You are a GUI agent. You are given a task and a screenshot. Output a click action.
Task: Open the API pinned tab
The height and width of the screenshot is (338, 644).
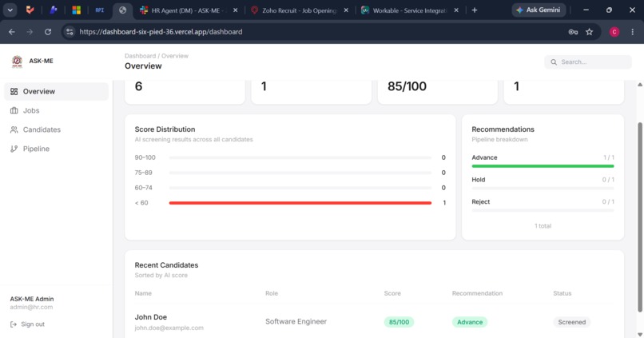(100, 10)
